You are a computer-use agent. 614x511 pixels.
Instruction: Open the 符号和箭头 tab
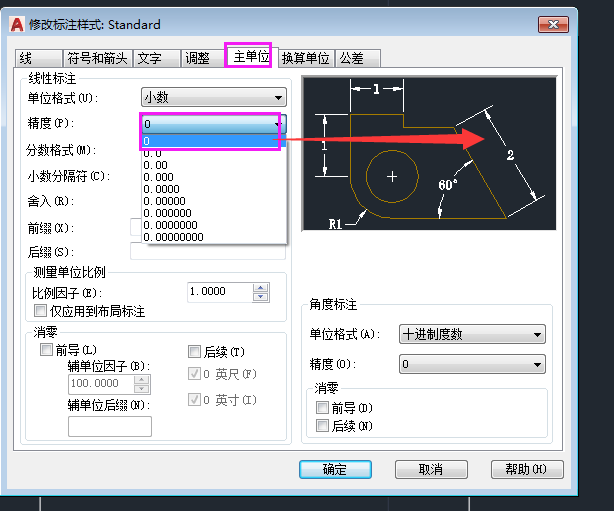pyautogui.click(x=98, y=58)
